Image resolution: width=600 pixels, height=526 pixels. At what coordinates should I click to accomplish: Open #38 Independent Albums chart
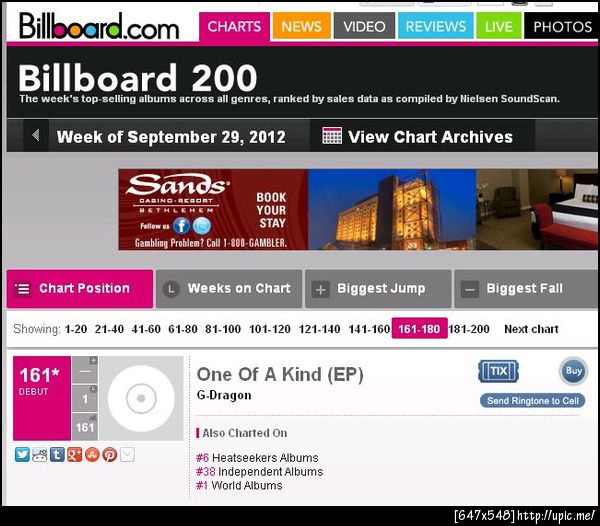(259, 472)
